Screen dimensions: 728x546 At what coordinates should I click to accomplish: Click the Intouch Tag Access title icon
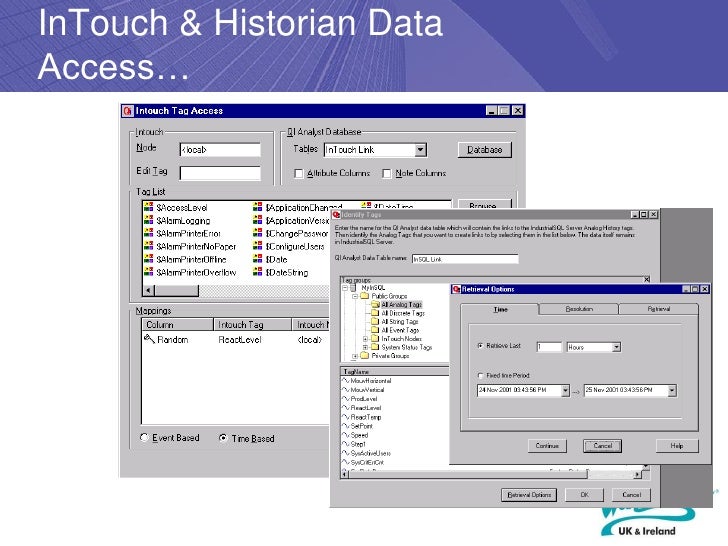pos(128,111)
